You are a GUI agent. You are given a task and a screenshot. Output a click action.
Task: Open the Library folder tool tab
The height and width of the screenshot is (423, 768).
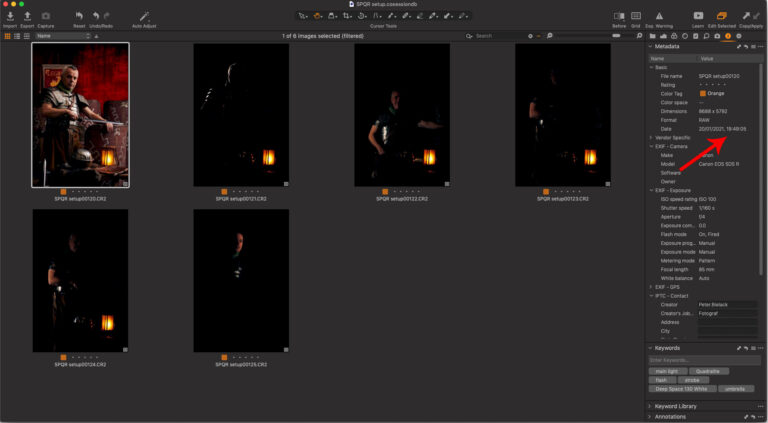tap(652, 36)
